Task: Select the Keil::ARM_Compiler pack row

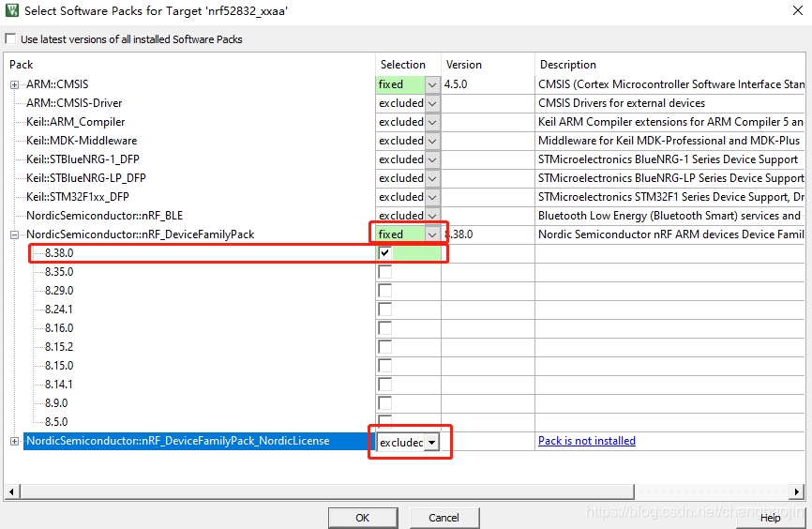Action: 76,122
